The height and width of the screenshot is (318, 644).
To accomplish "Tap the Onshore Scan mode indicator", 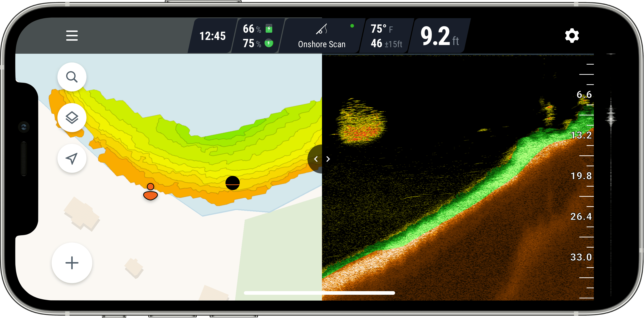I will pyautogui.click(x=322, y=36).
